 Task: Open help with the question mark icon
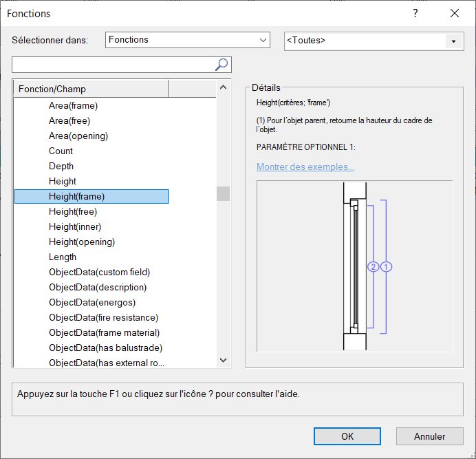415,13
